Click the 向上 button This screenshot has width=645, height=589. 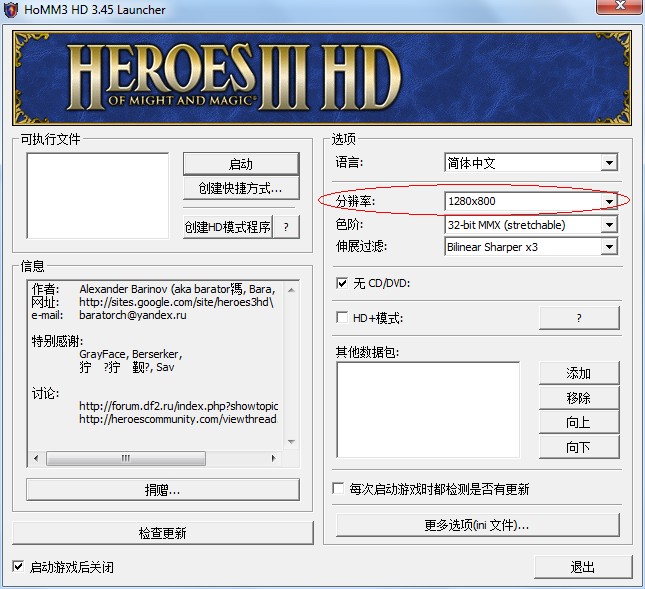[579, 422]
